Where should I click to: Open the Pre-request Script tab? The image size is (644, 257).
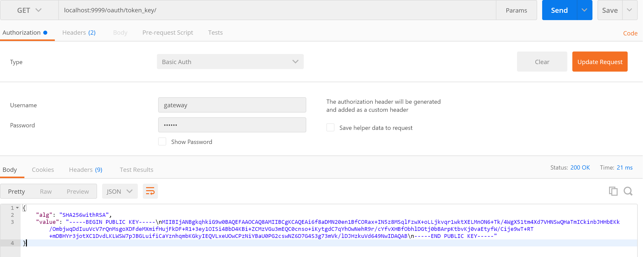[168, 33]
